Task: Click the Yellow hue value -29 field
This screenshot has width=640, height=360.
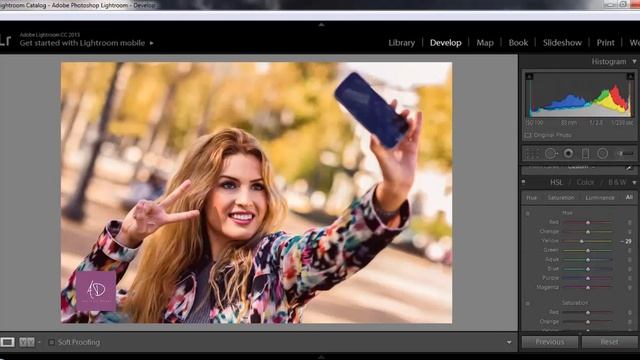Action: pos(626,241)
